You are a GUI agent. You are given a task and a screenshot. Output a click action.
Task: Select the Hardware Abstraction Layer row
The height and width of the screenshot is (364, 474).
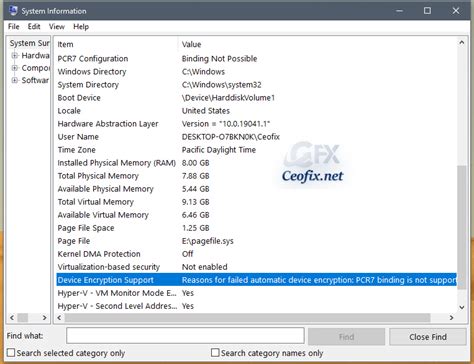(257, 124)
